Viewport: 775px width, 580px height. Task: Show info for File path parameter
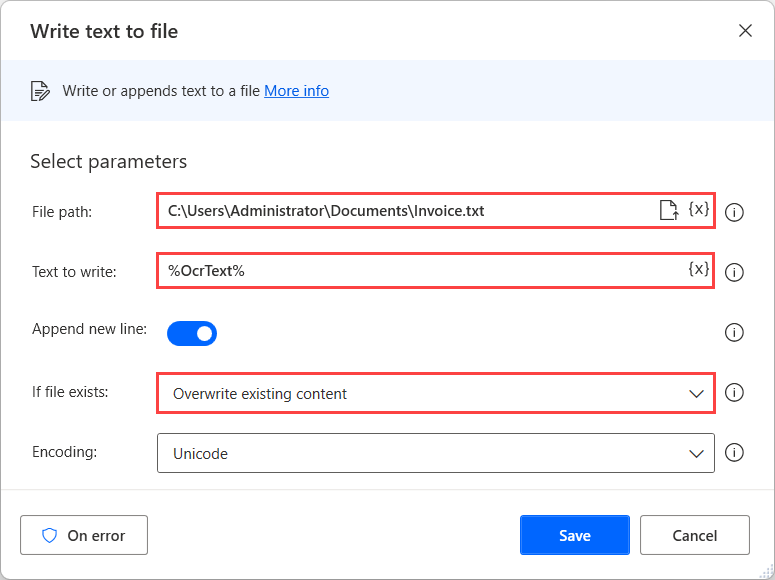pyautogui.click(x=734, y=212)
